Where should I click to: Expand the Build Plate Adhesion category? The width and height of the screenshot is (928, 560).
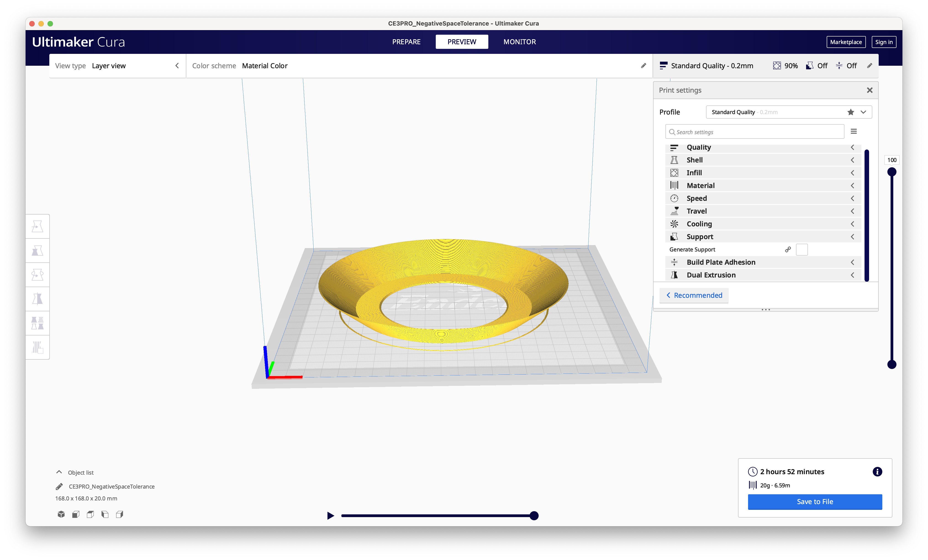pyautogui.click(x=763, y=262)
